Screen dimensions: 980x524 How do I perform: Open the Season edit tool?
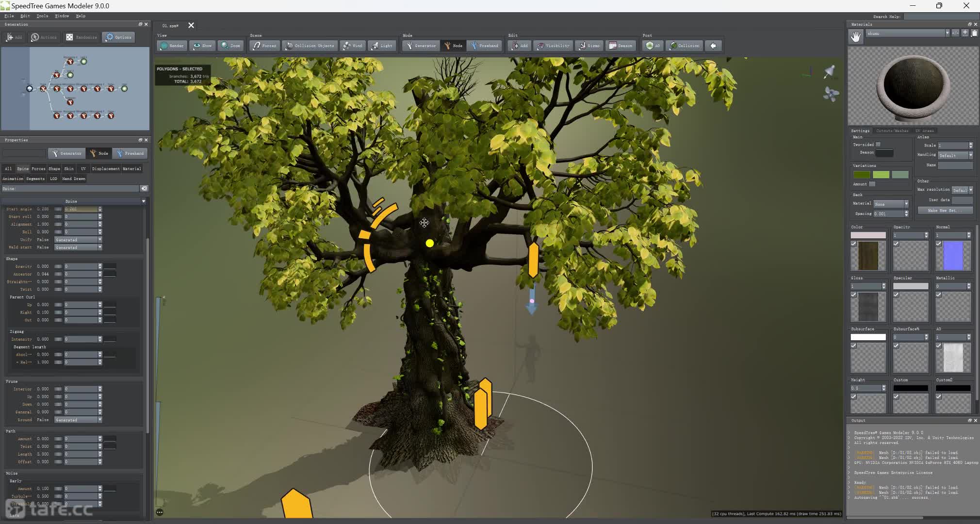(x=621, y=46)
